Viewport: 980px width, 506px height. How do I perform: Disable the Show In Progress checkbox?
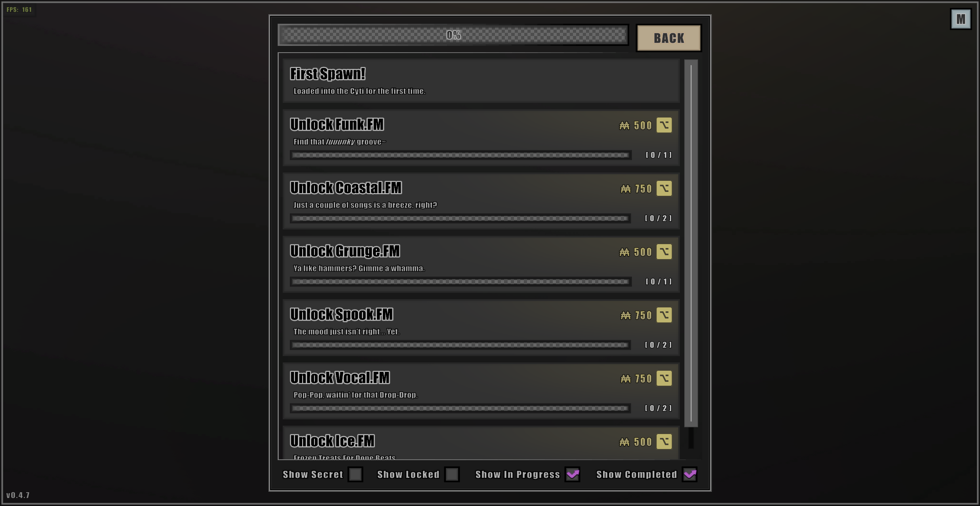tap(573, 474)
